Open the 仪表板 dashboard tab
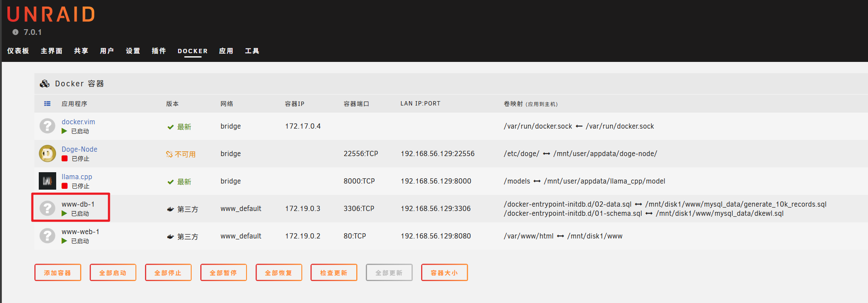Image resolution: width=868 pixels, height=303 pixels. 18,51
